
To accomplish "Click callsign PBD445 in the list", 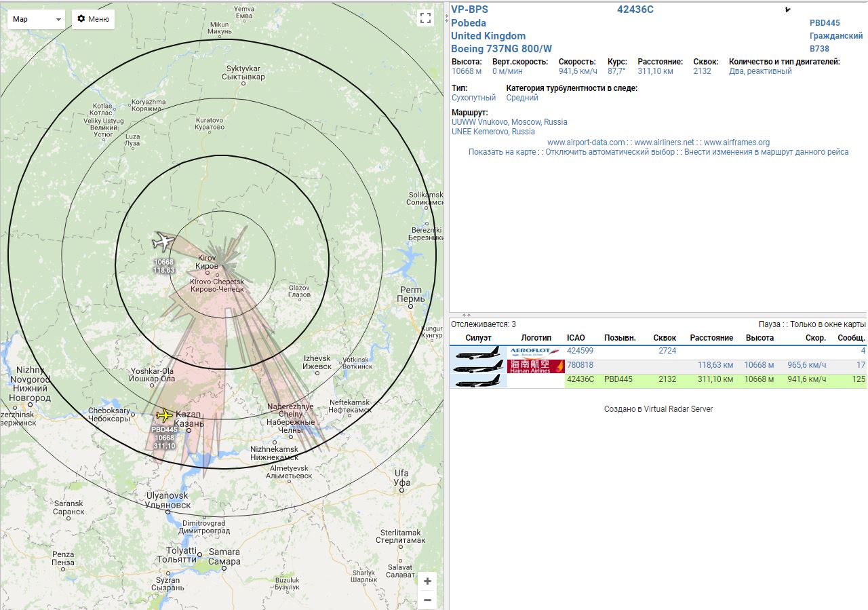I will tap(618, 379).
